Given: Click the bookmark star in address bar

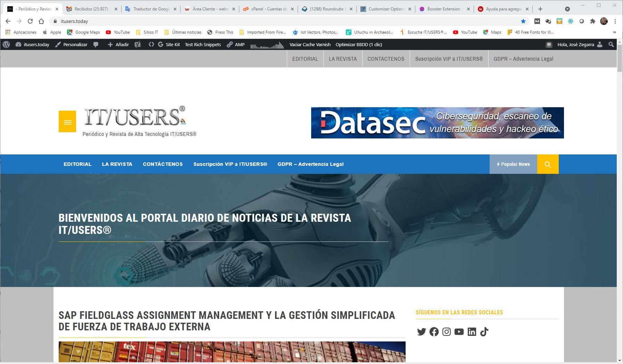Looking at the screenshot, I should 523,21.
